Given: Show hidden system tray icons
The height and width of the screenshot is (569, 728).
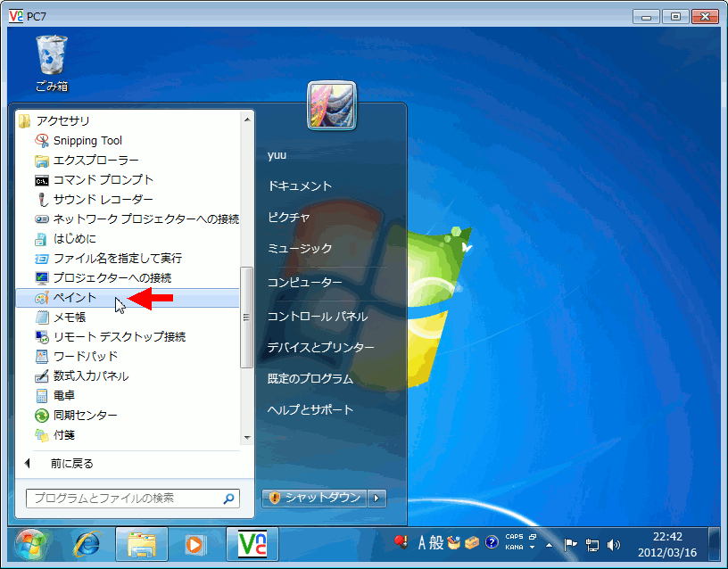Looking at the screenshot, I should point(550,544).
